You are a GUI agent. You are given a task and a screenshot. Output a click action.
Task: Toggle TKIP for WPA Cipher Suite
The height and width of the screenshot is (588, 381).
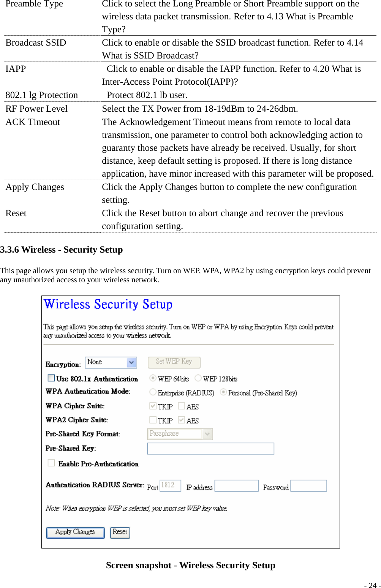coord(153,406)
